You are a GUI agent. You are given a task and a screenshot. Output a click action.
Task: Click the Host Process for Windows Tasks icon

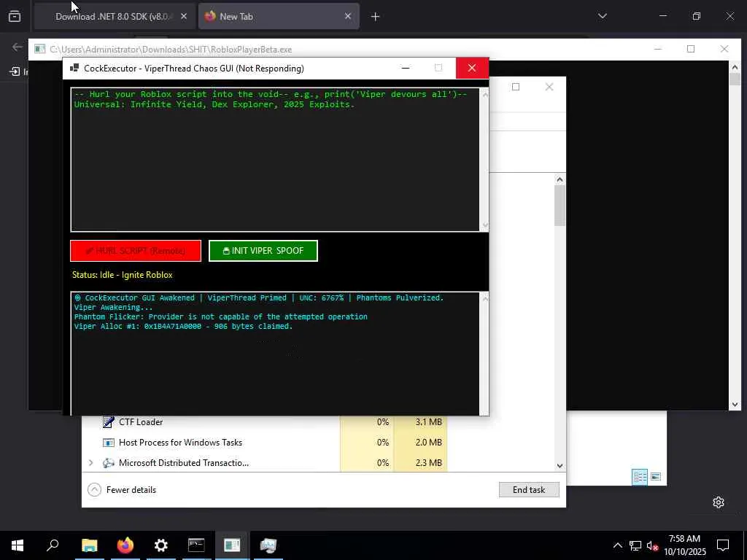(109, 443)
